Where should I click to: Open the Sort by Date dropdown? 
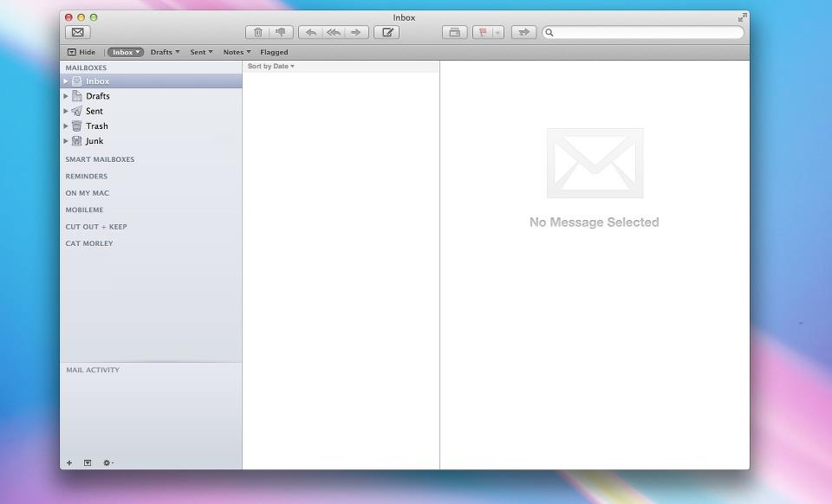tap(270, 66)
